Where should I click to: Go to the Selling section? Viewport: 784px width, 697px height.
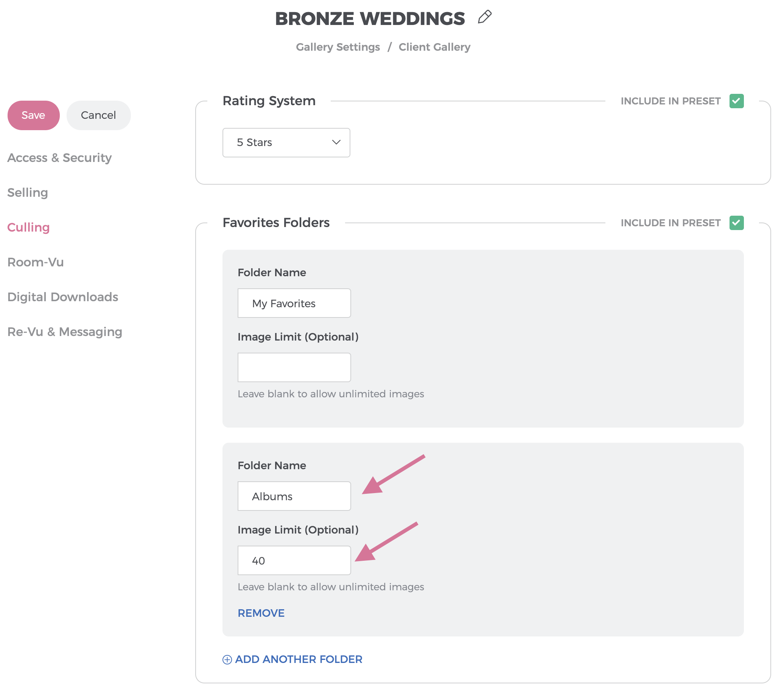[28, 193]
